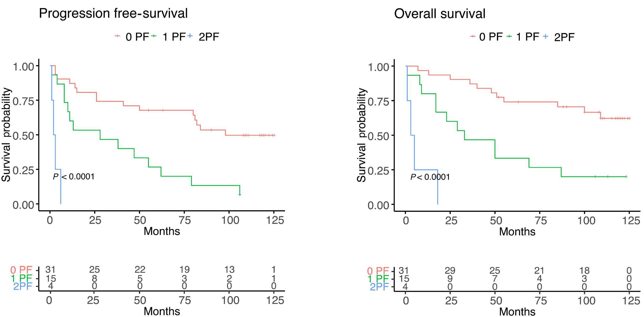Click the P < 0.0001 label in the progression-free plot

pos(73,177)
